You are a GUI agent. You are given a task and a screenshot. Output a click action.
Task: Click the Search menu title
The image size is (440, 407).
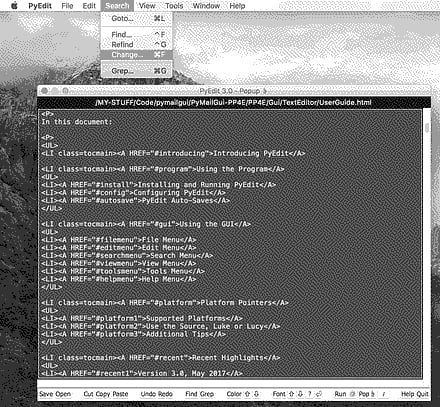click(x=117, y=6)
